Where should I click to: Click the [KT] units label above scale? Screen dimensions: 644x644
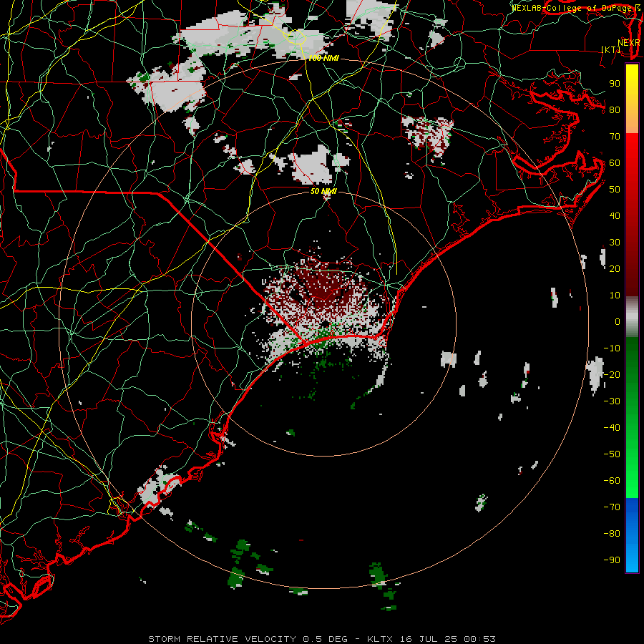pyautogui.click(x=611, y=49)
